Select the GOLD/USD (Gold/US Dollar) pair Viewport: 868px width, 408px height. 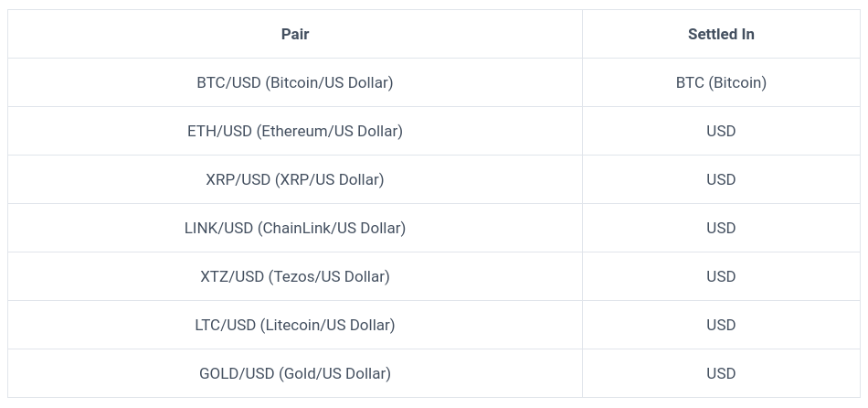click(295, 373)
